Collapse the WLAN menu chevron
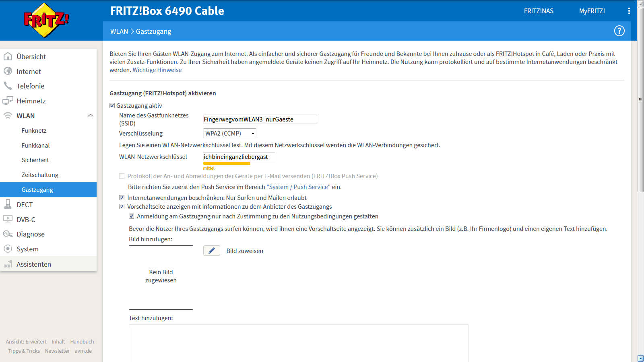This screenshot has width=644, height=362. pos(91,116)
